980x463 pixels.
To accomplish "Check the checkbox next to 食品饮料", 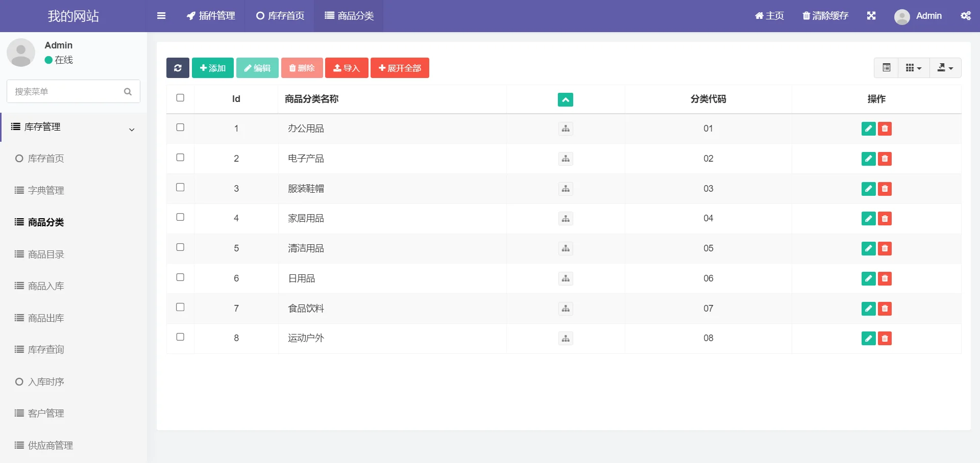I will tap(180, 307).
